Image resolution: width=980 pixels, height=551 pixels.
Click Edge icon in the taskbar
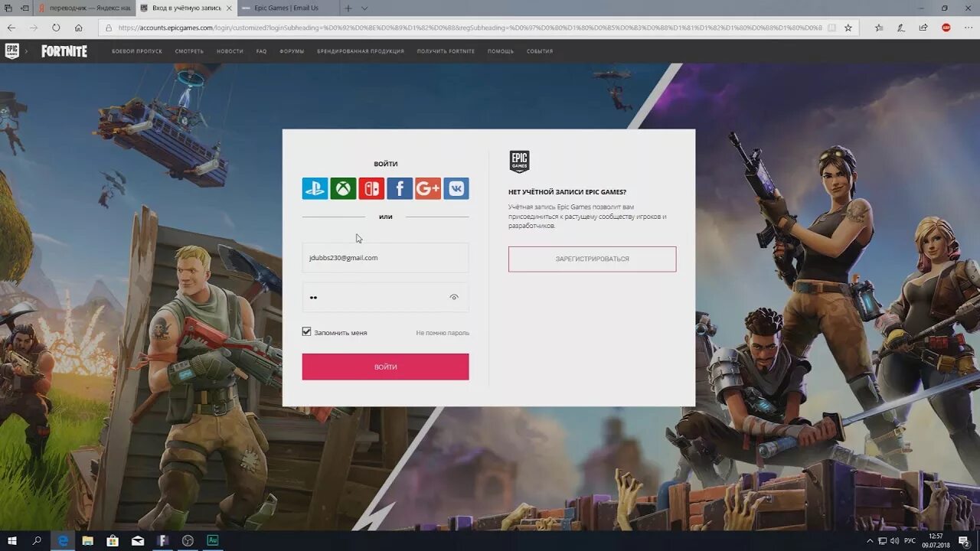pos(63,540)
